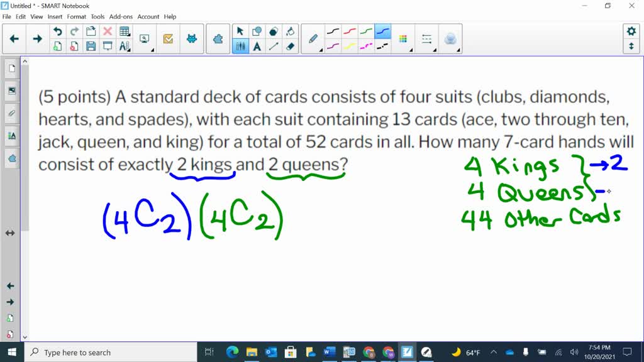Open the add-ons puzzle piece icon
Image resolution: width=644 pixels, height=362 pixels.
coord(218,39)
